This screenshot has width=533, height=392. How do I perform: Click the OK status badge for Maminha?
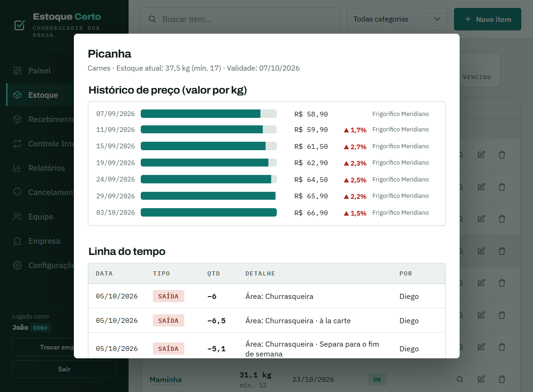tap(377, 379)
